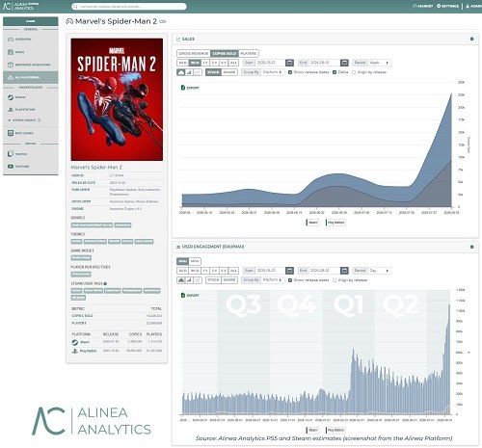Click Steam tags info icon

pyautogui.click(x=105, y=283)
